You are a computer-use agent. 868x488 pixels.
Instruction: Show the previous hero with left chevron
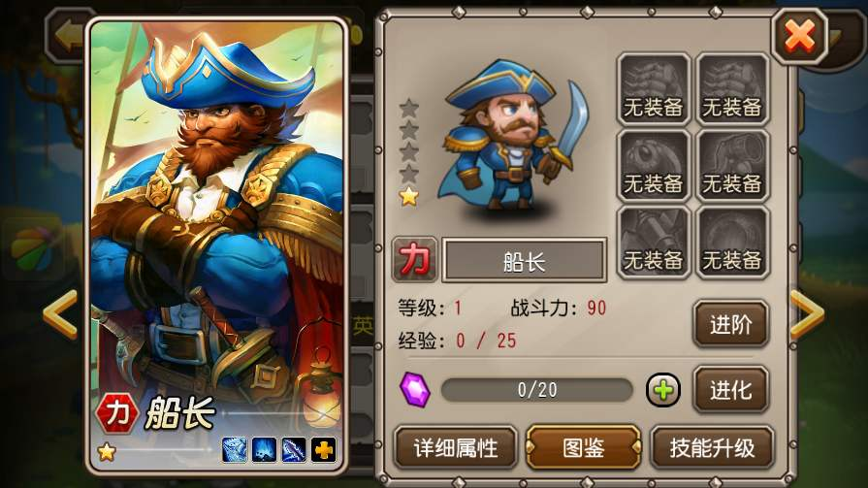click(x=60, y=314)
